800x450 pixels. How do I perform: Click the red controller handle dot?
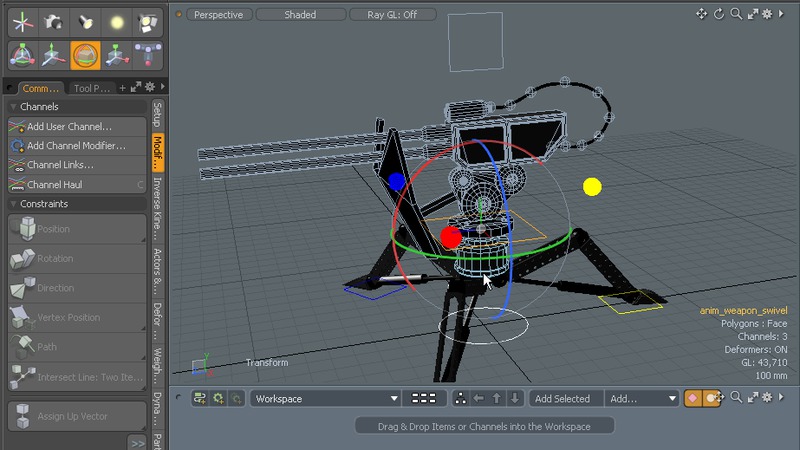(451, 238)
